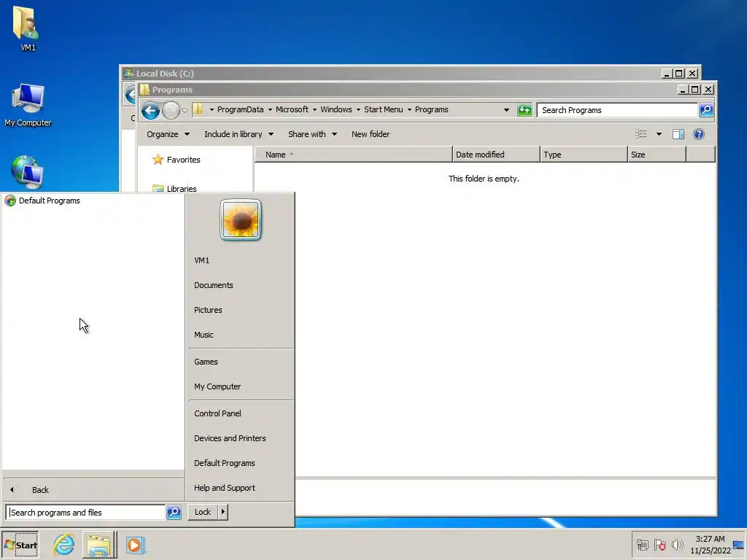Sort by Size column header
Image resolution: width=747 pixels, height=560 pixels.
[x=657, y=155]
